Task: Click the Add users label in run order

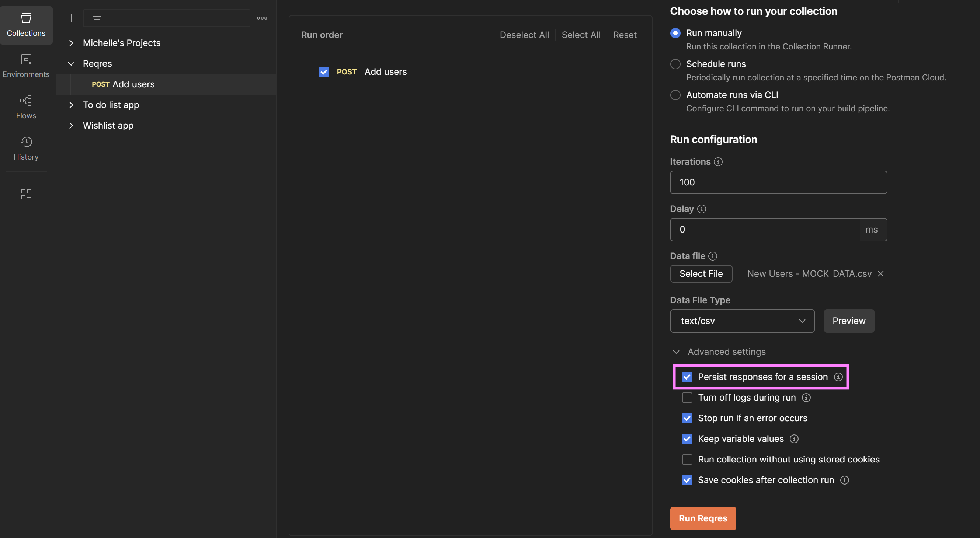Action: 385,72
